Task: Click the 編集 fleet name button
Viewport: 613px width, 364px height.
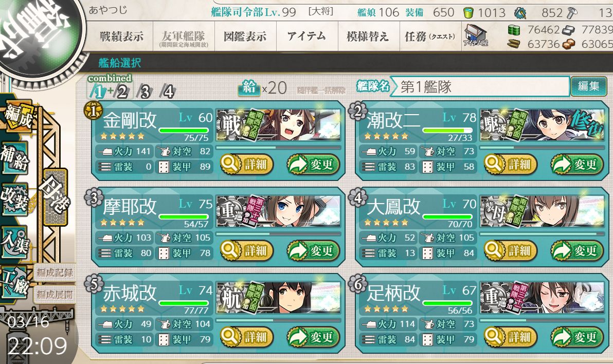Action: tap(588, 86)
